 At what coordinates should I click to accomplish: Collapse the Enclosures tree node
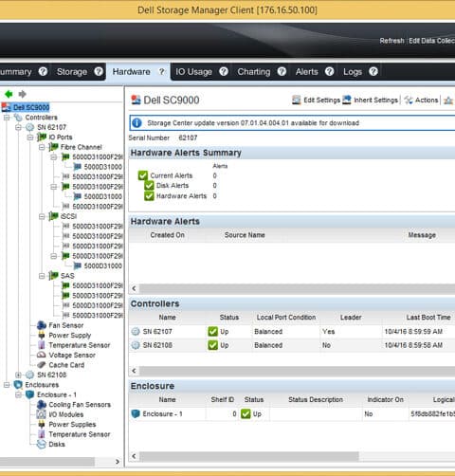coord(7,385)
